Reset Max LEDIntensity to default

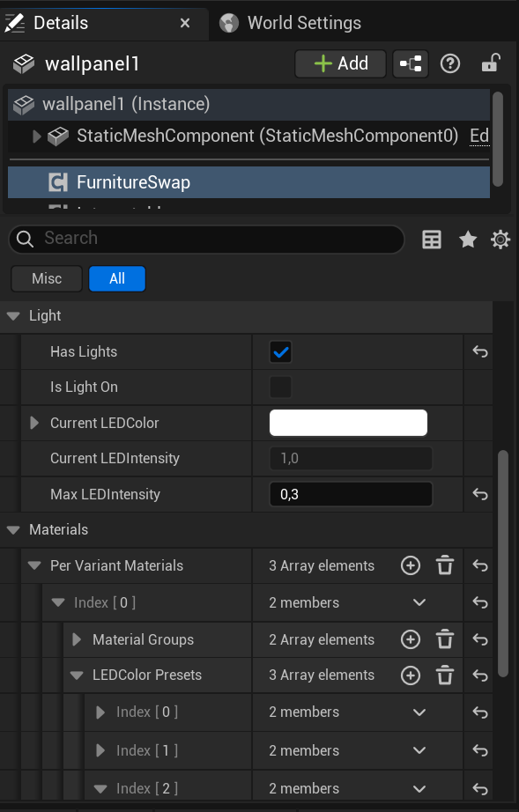pyautogui.click(x=480, y=494)
